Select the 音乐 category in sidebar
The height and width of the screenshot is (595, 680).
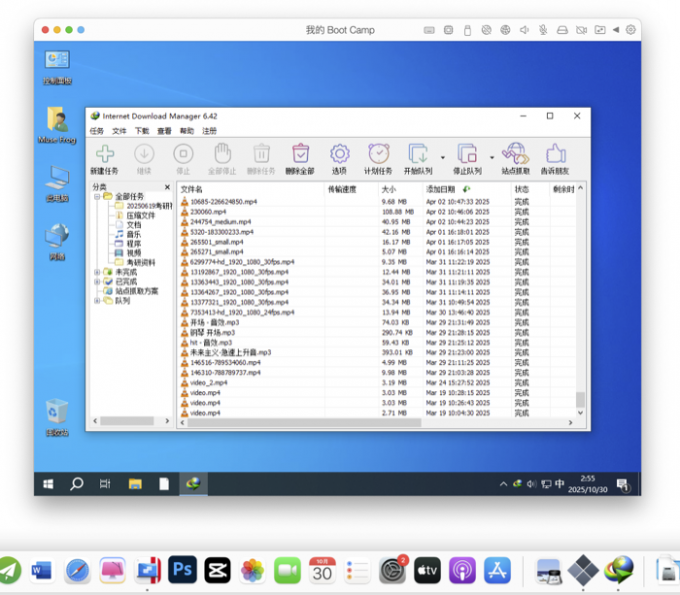pyautogui.click(x=133, y=233)
